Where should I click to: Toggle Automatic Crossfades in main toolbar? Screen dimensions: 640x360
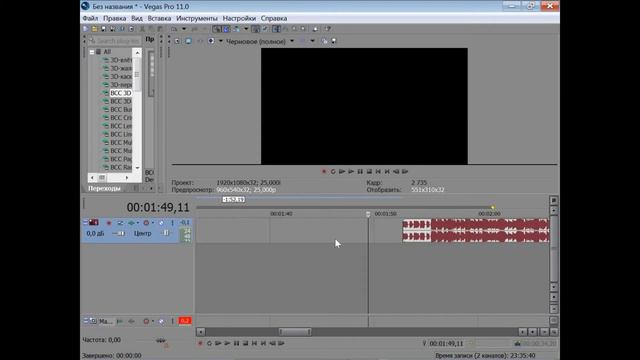[x=226, y=29]
